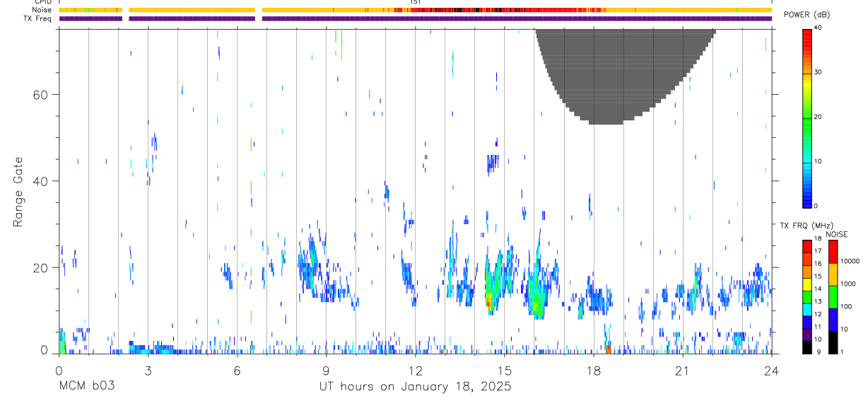The width and height of the screenshot is (868, 401).
Task: Click the Range Gate y-axis label
Action: (x=18, y=192)
